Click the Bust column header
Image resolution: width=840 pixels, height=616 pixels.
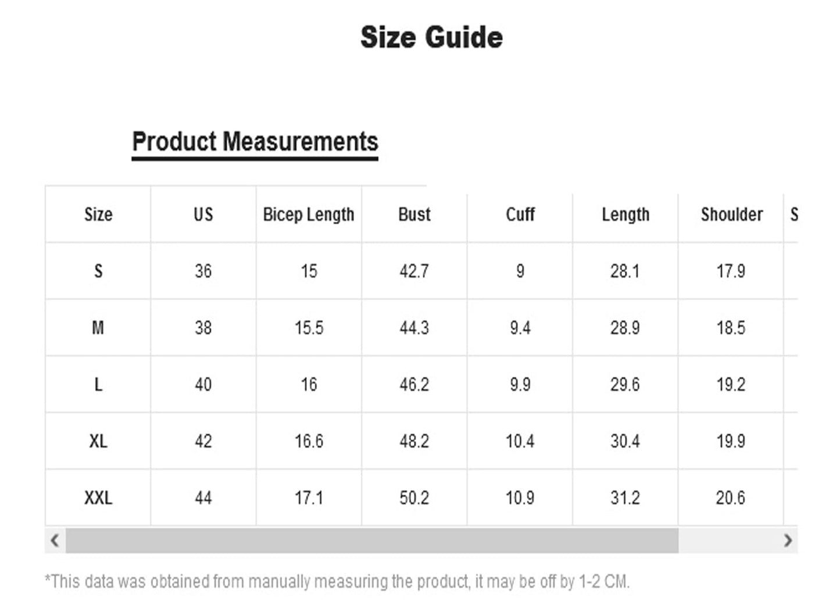point(414,214)
